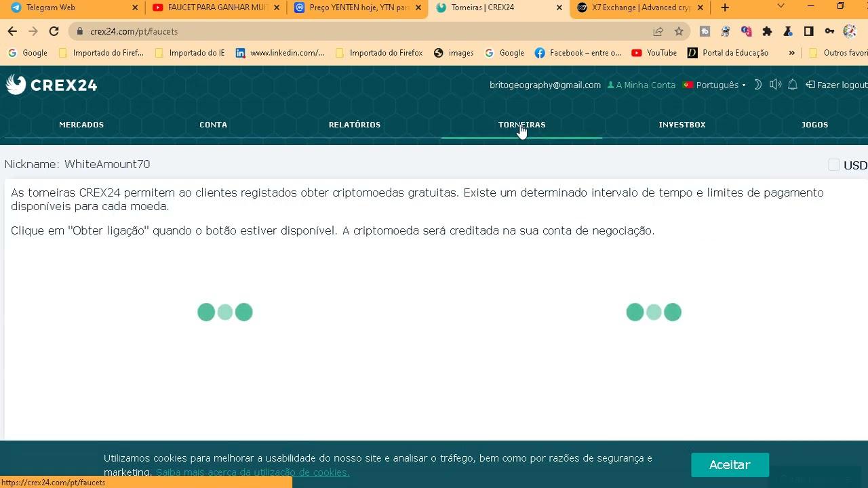
Task: Enable the USD checkbox
Action: [x=834, y=165]
